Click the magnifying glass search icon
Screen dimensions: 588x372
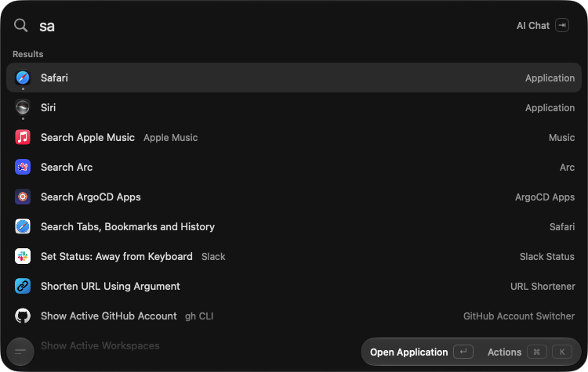coord(20,26)
